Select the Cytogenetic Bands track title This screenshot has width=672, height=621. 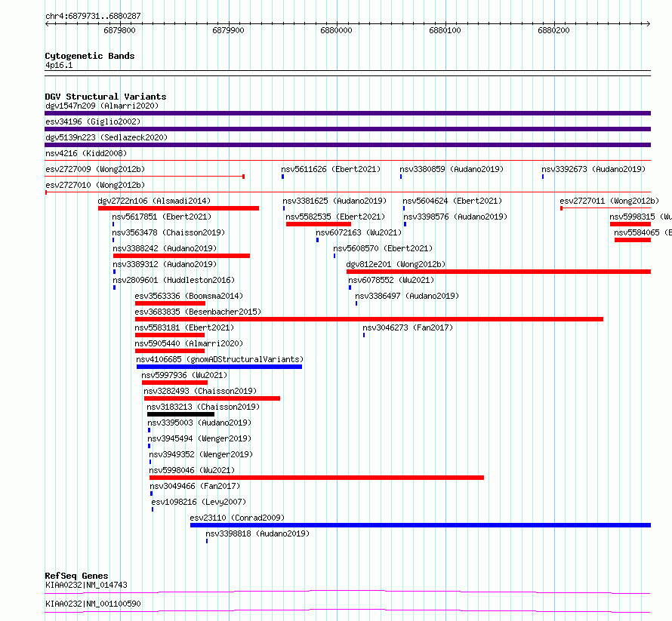tap(90, 56)
